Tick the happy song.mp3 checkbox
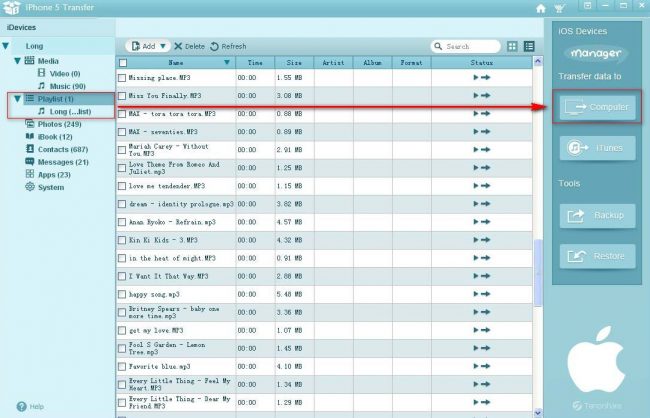This screenshot has height=418, width=650. point(122,295)
